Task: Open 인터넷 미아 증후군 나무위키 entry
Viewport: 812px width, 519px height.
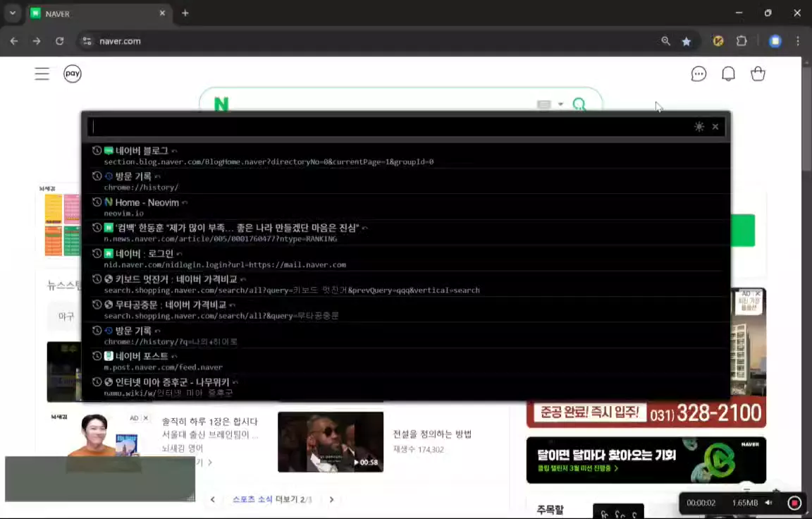Action: pyautogui.click(x=406, y=387)
